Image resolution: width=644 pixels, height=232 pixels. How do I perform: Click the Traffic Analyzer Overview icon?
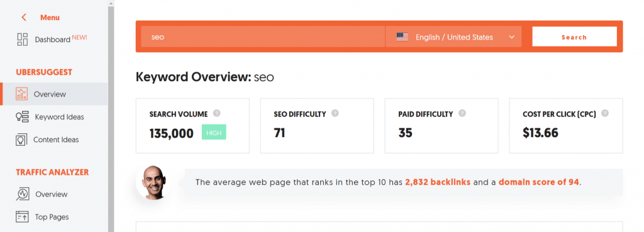tap(22, 194)
